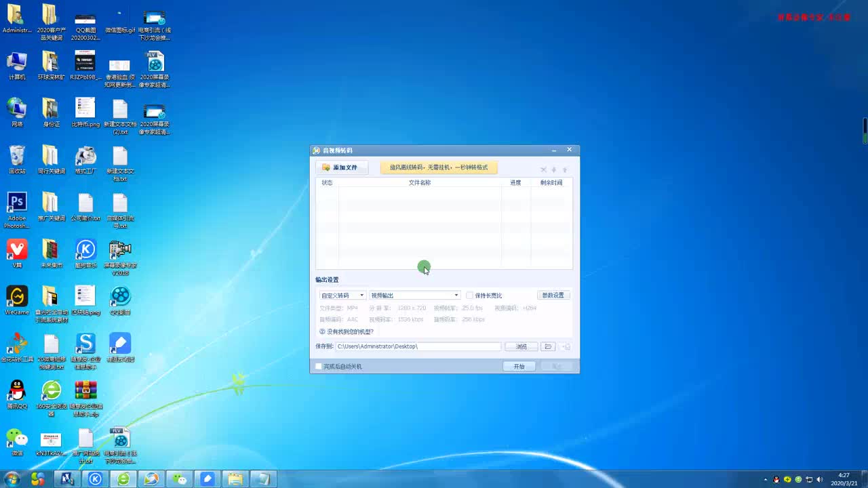Open the green 360 browser taskbar icon
Image resolution: width=868 pixels, height=488 pixels.
click(x=123, y=479)
